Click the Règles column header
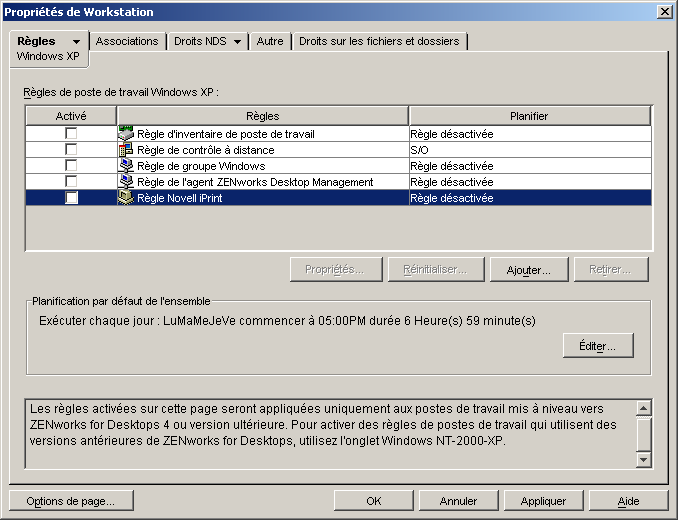678x520 pixels. coord(262,116)
